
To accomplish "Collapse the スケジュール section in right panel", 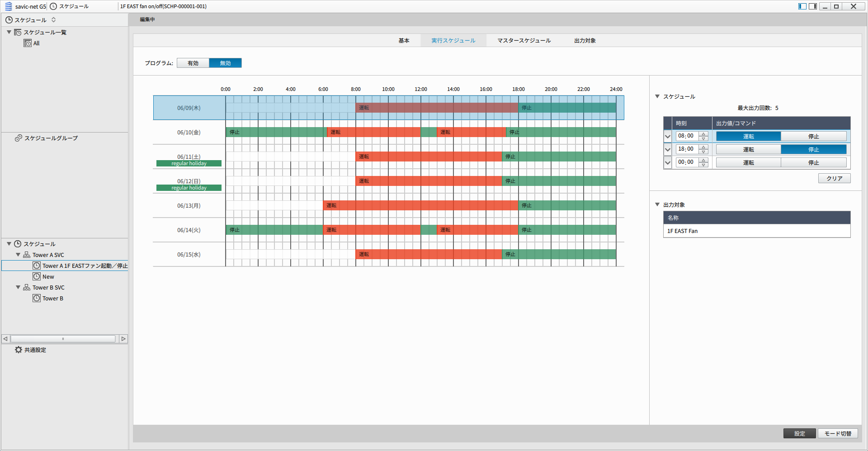I will click(657, 96).
